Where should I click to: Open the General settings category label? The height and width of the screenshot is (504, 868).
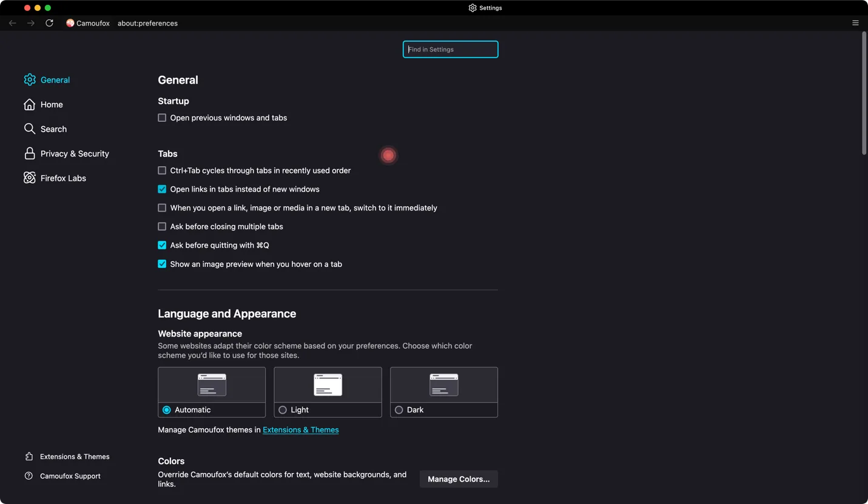[55, 80]
